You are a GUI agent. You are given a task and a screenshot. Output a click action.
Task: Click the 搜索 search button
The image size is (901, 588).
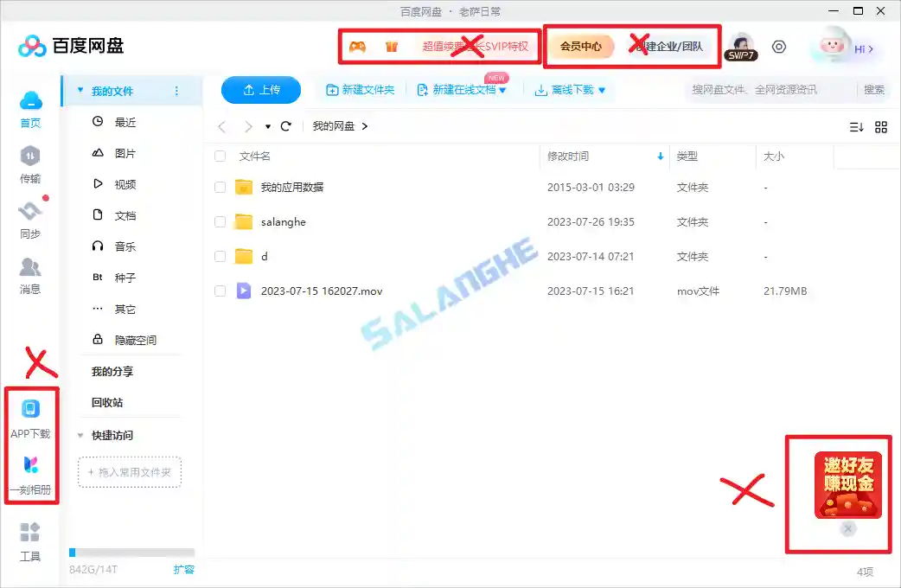coord(874,90)
